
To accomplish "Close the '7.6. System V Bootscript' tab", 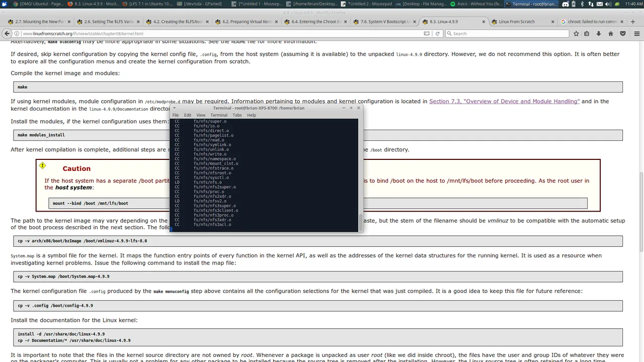I will pyautogui.click(x=415, y=22).
